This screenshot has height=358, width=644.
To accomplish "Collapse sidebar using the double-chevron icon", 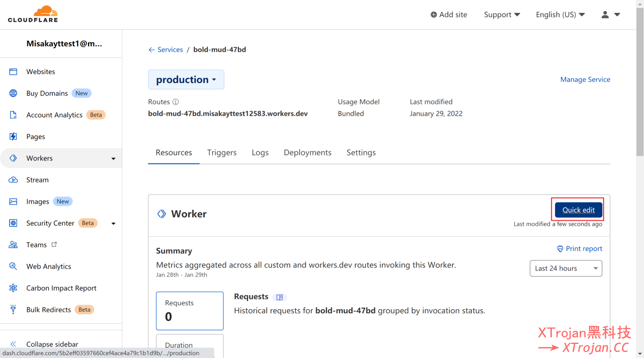I will (x=14, y=344).
